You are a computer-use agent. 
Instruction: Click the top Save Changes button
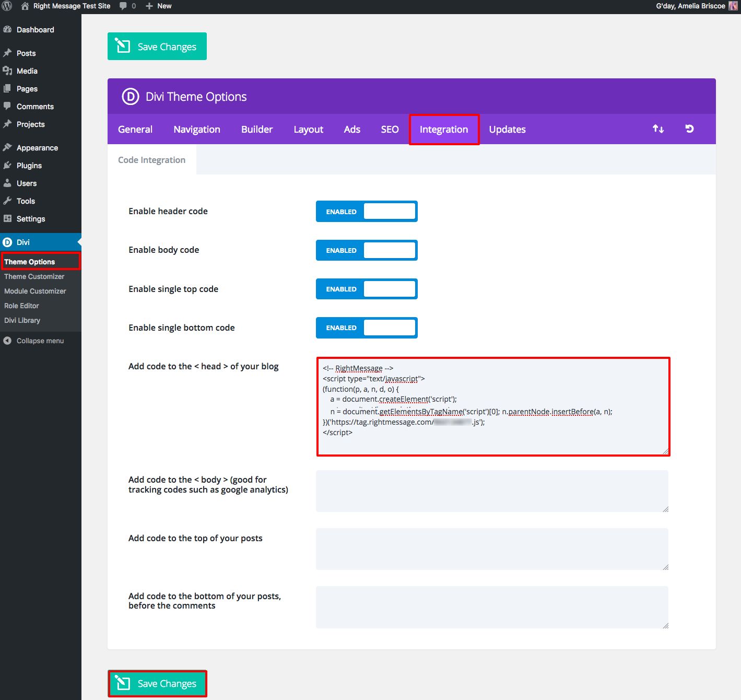click(x=157, y=46)
